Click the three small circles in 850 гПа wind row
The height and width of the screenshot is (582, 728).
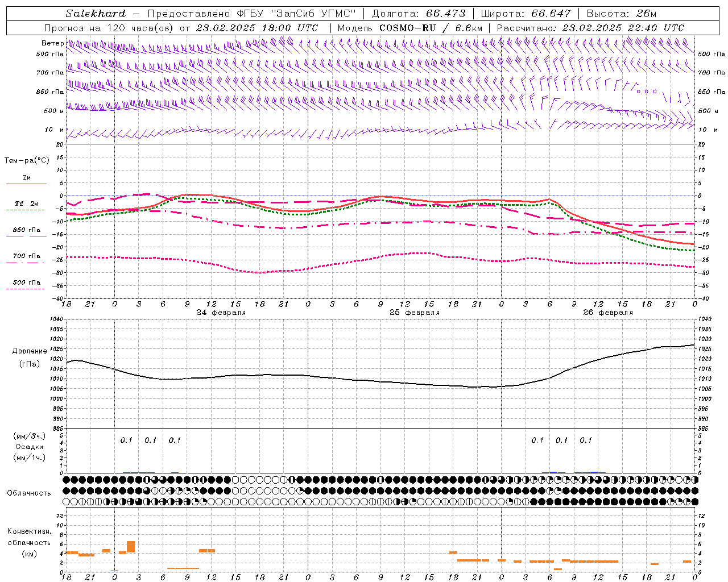tap(647, 91)
